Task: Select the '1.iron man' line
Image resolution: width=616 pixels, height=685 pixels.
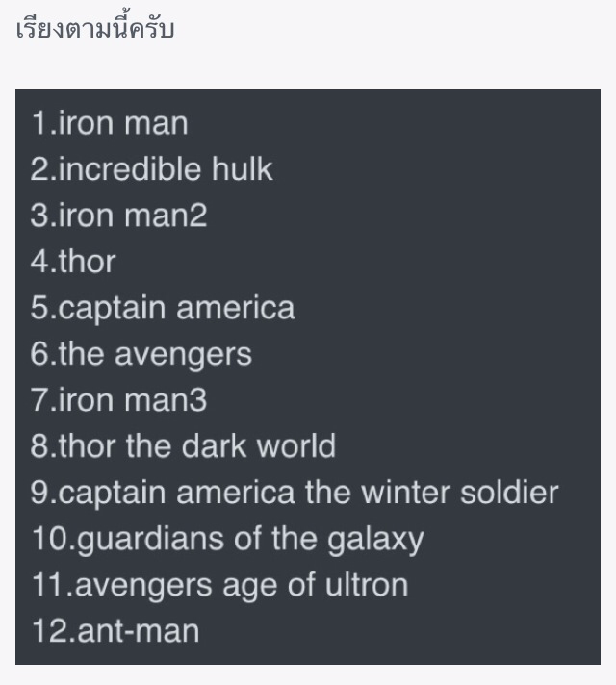Action: point(110,123)
